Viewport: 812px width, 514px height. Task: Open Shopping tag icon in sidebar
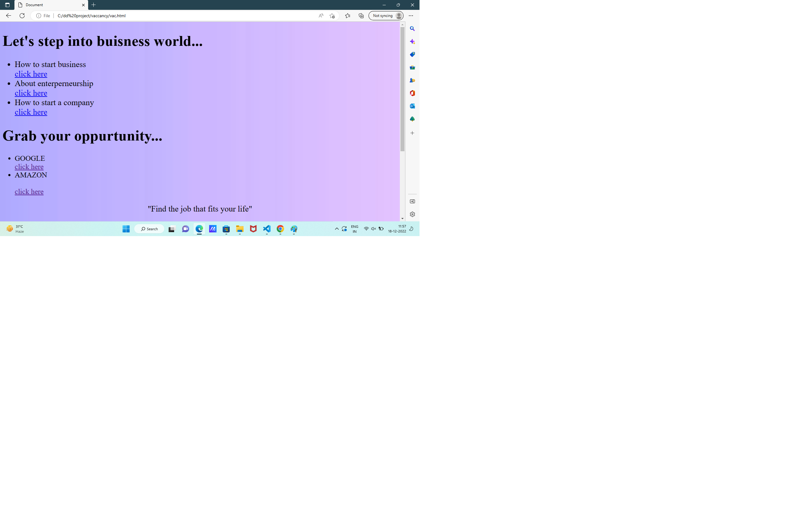coord(412,54)
